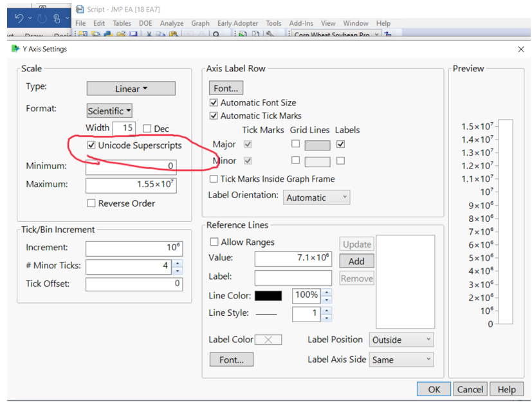Open the Scale Type dropdown showing Linear
The image size is (532, 402).
pos(131,88)
